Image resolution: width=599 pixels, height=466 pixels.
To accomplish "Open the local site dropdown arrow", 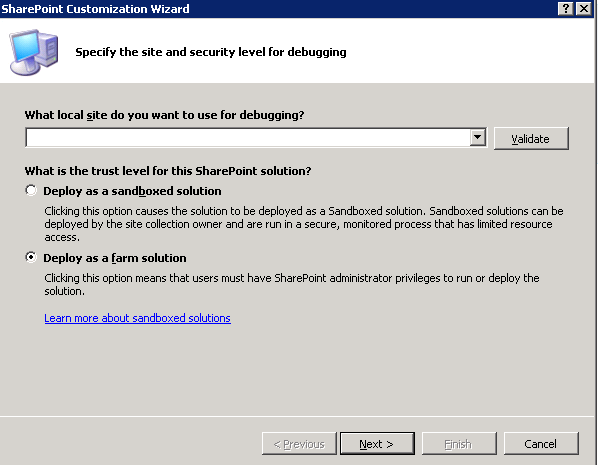I will click(478, 137).
